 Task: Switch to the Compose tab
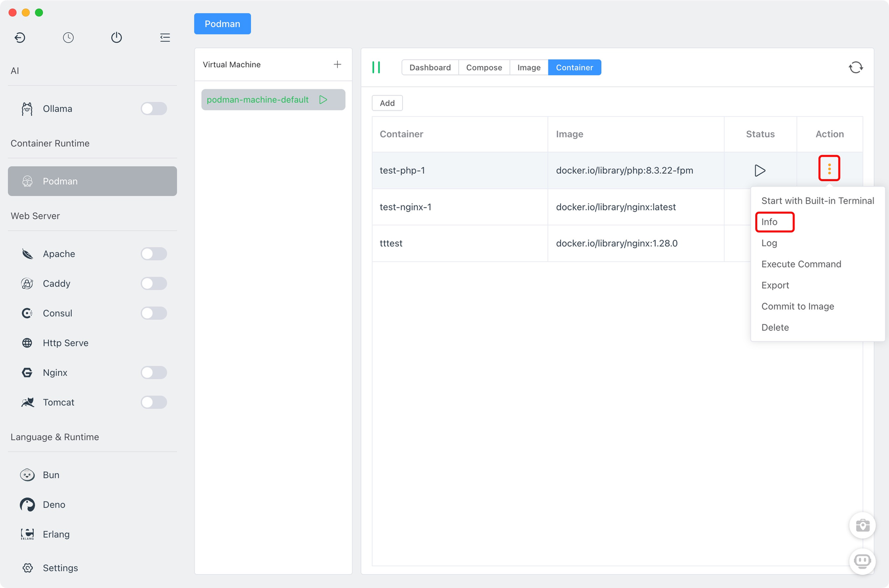click(484, 68)
